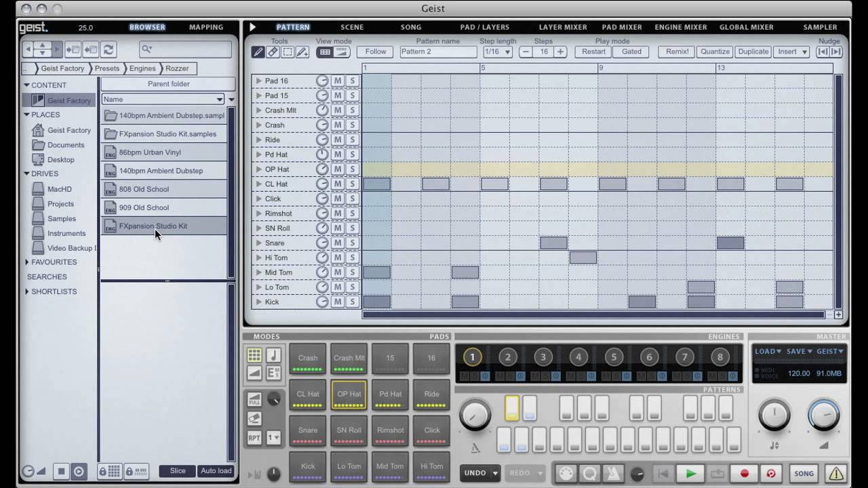This screenshot has height=488, width=868.
Task: Click the browser refresh icon
Action: tap(108, 49)
